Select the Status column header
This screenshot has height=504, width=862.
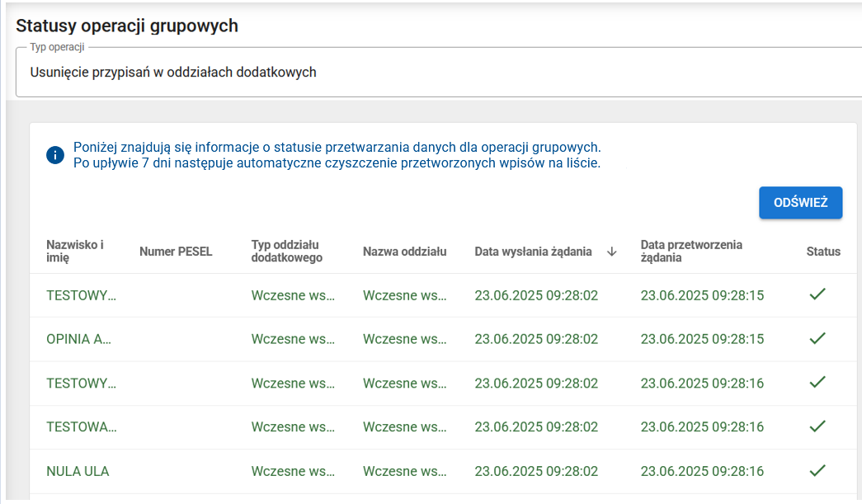tap(824, 252)
